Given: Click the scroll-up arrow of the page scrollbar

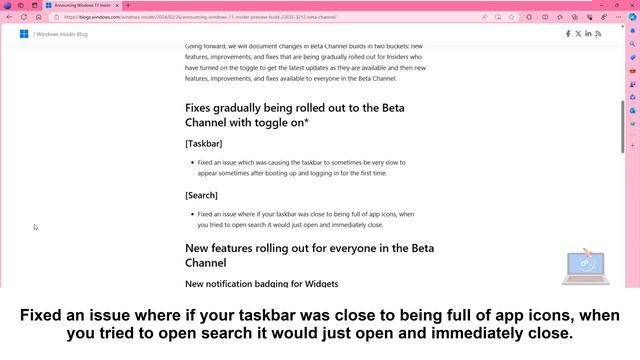Looking at the screenshot, I should pos(622,27).
